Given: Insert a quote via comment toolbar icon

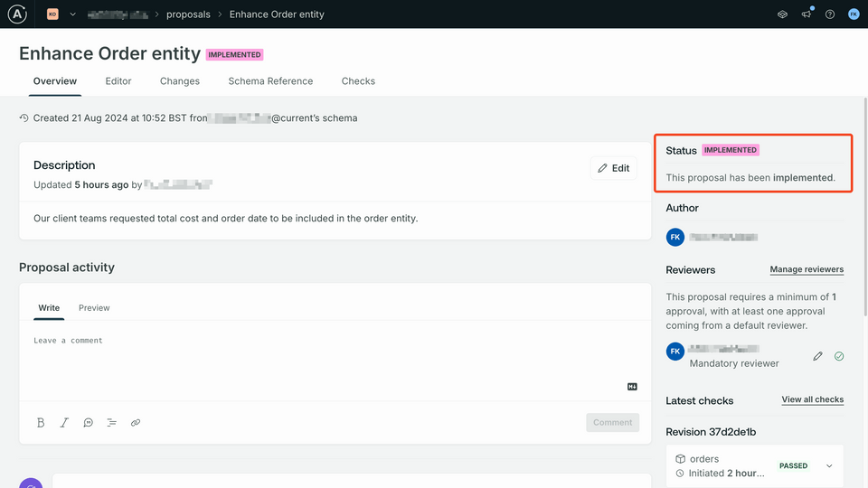Looking at the screenshot, I should point(88,423).
